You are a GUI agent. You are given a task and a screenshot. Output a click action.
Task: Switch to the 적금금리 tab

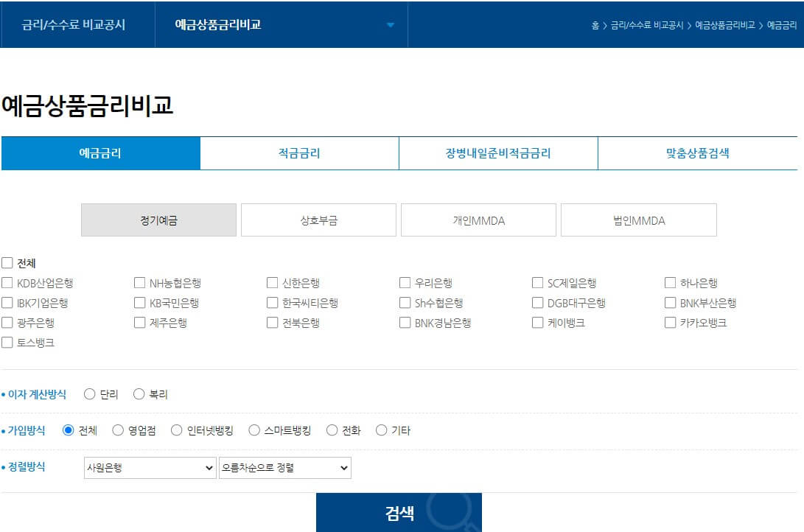[x=298, y=153]
